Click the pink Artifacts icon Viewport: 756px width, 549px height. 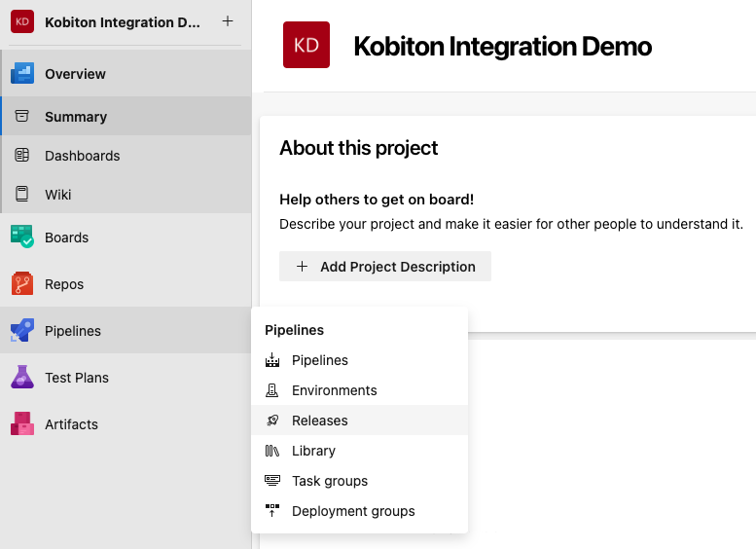pyautogui.click(x=22, y=423)
